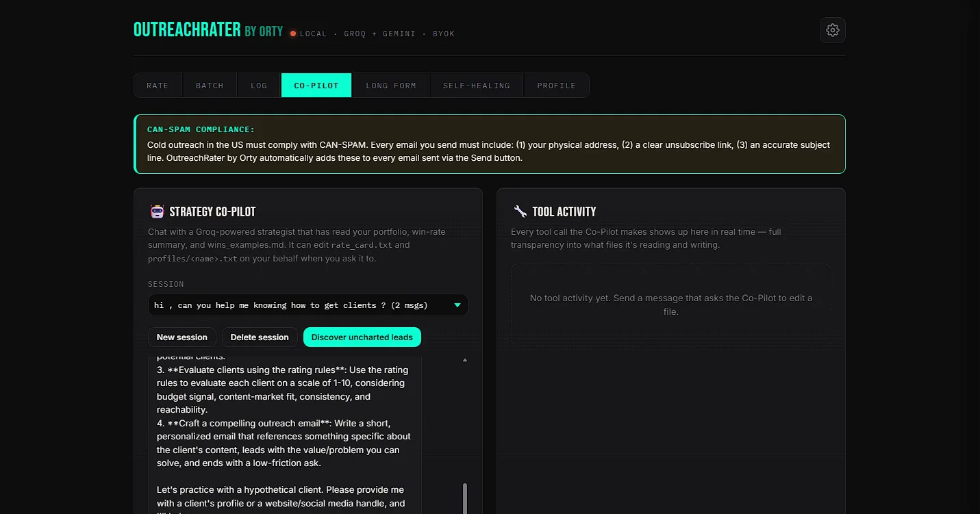Click the 'Let's practice with a hypothetical client' text
Screen dimensions: 980x514
280,490
